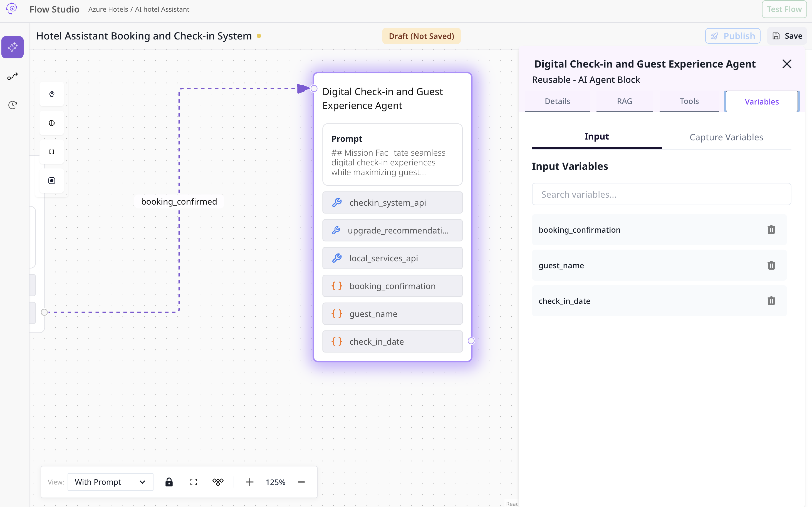Screen dimensions: 812x507
Task: Switch to the Tools tab
Action: [689, 101]
